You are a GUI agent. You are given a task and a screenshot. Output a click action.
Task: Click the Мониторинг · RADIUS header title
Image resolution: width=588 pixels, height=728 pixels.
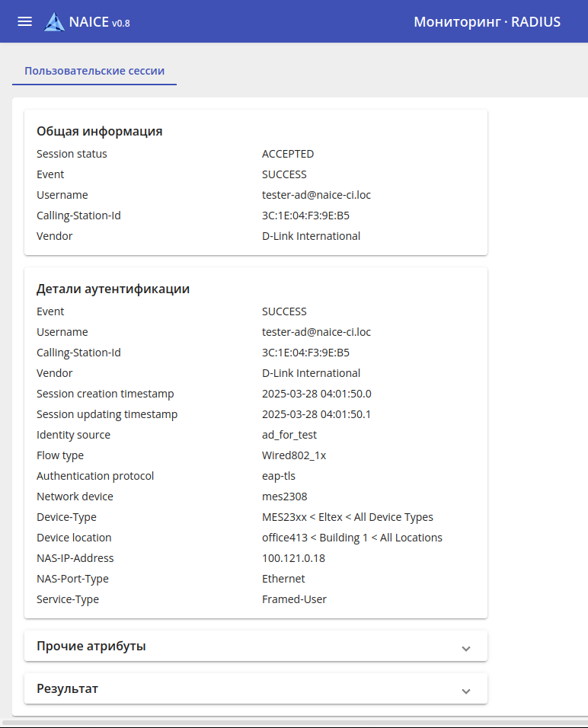[x=487, y=21]
